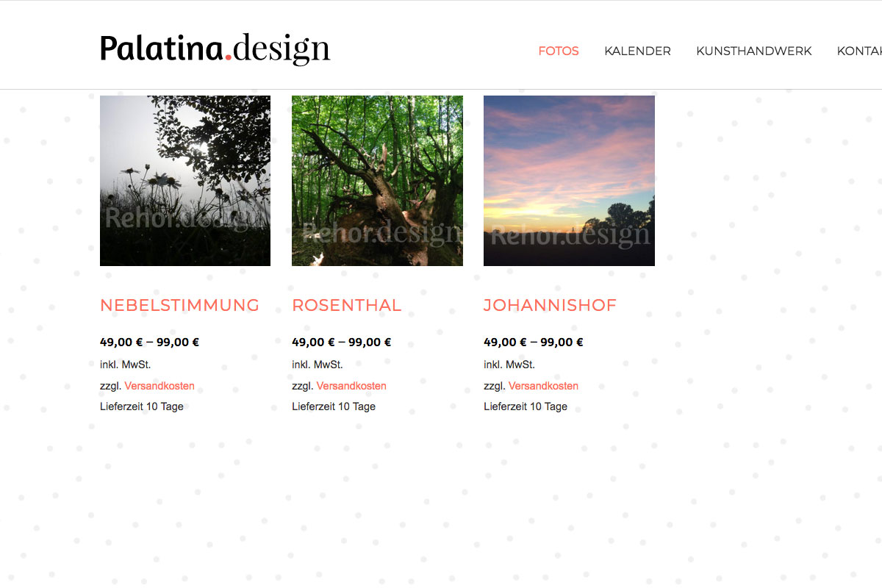
Task: Click 'inkl. MwSt.' under Rosenthal
Action: pyautogui.click(x=318, y=365)
